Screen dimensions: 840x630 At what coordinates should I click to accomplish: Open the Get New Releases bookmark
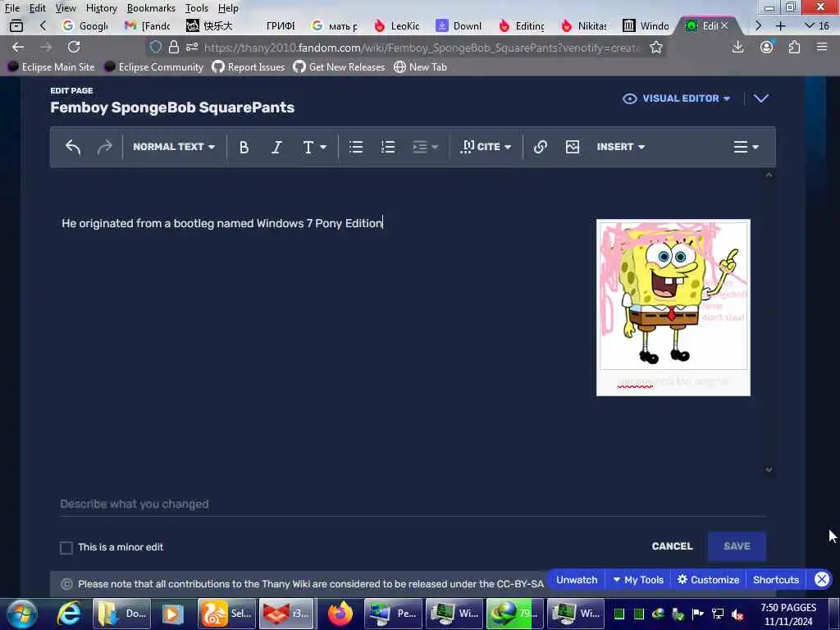pyautogui.click(x=339, y=67)
